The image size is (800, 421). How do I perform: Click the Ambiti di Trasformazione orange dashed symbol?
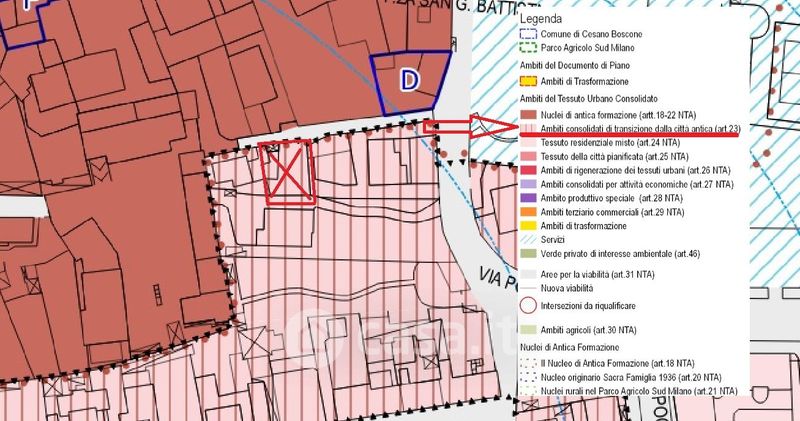pyautogui.click(x=527, y=81)
